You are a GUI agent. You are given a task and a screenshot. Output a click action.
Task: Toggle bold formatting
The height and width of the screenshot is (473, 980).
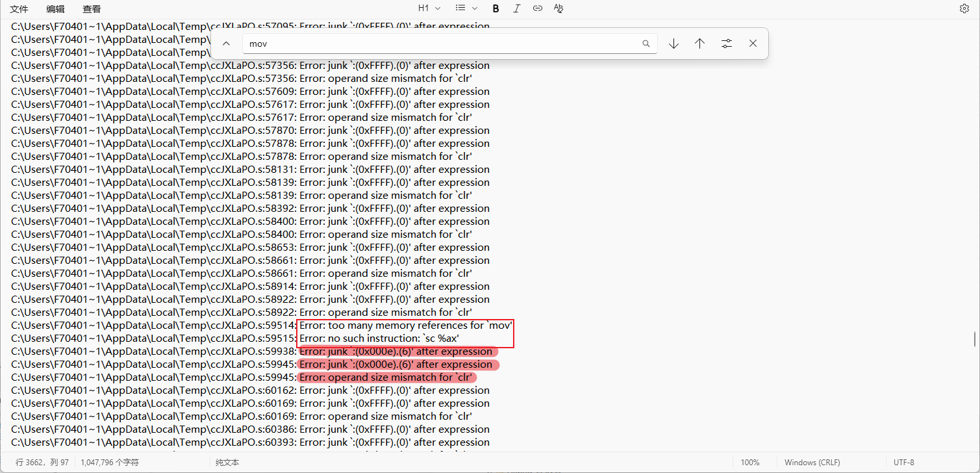(496, 8)
